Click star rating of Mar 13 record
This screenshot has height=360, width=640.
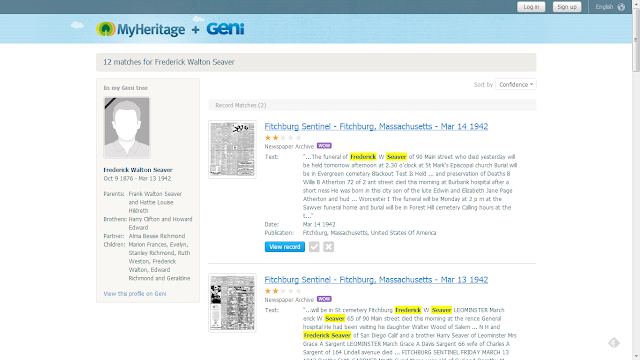(x=283, y=291)
